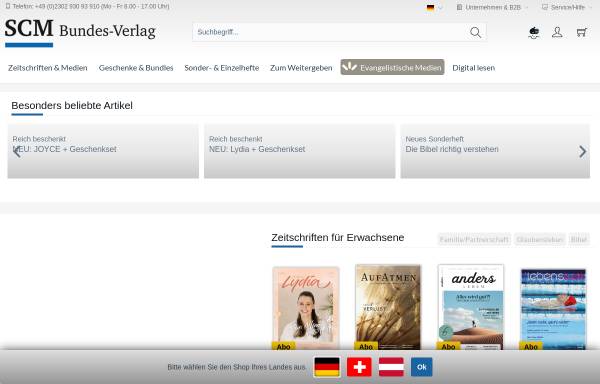Open the anders Leben magazine cover
This screenshot has height=384, width=600.
[x=471, y=307]
